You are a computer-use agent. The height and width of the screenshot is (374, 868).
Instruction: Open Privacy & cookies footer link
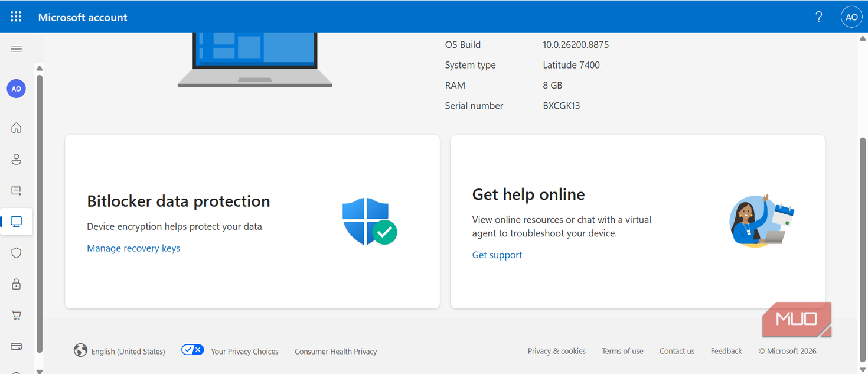(557, 351)
